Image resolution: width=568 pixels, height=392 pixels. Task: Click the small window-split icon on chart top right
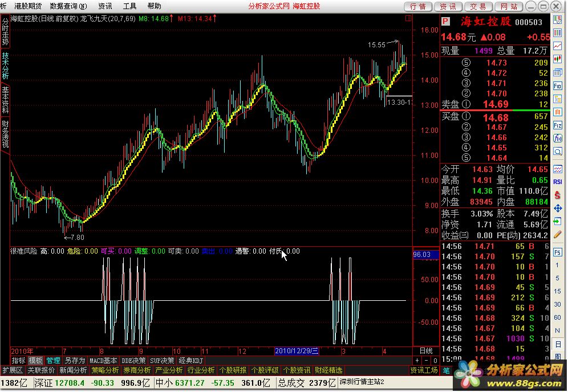point(408,18)
